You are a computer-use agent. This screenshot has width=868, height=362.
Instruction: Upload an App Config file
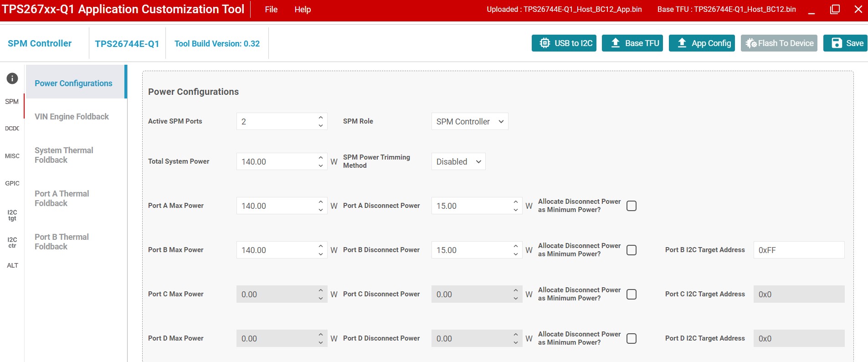pos(702,43)
